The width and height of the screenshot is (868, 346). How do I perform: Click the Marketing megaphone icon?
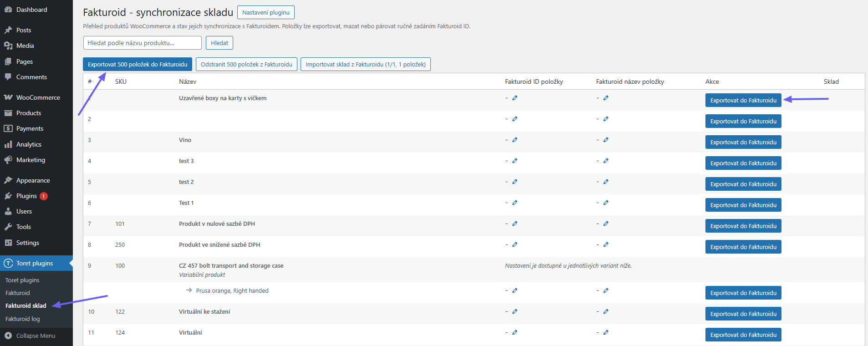(8, 160)
